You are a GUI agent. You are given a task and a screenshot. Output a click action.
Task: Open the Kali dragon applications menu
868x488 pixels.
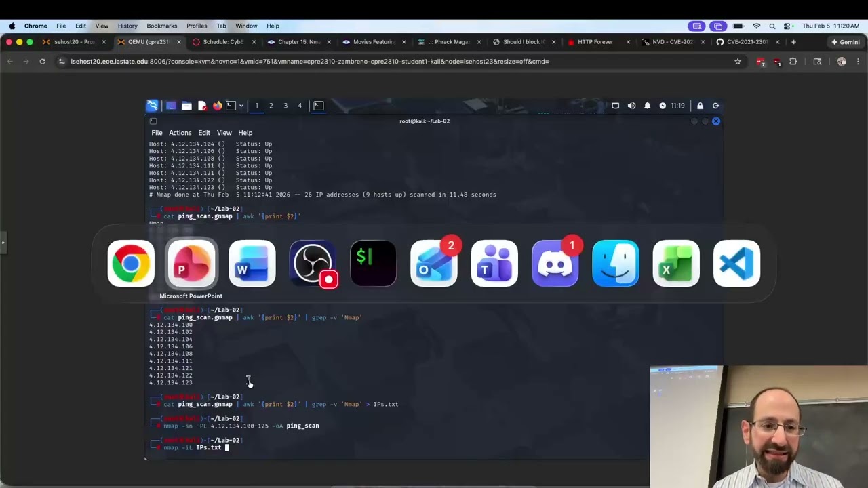tap(153, 106)
